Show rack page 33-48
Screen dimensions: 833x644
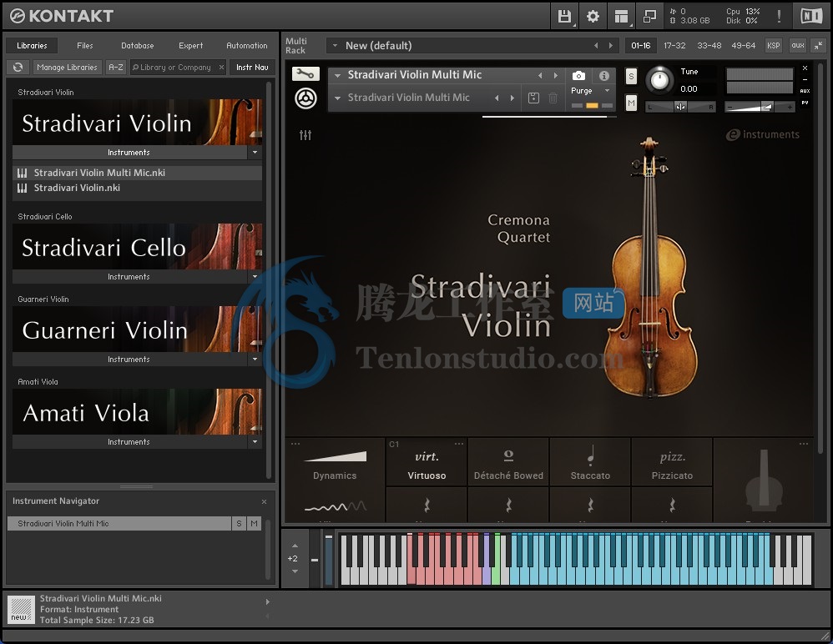pyautogui.click(x=709, y=46)
